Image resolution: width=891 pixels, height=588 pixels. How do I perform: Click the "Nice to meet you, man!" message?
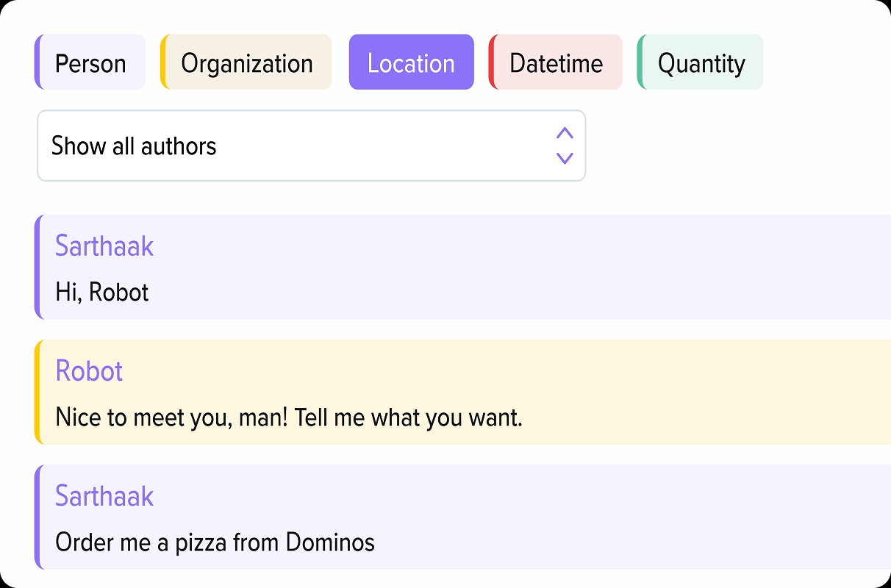tap(289, 418)
